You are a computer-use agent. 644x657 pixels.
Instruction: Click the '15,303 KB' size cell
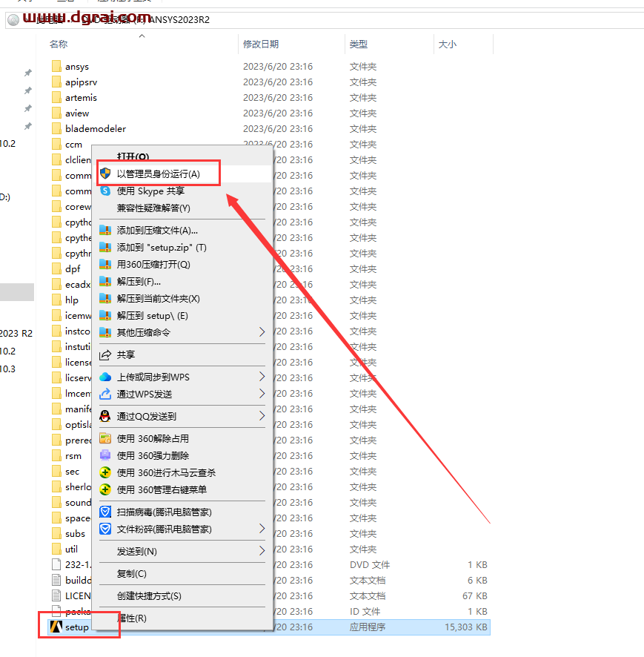[x=465, y=627]
